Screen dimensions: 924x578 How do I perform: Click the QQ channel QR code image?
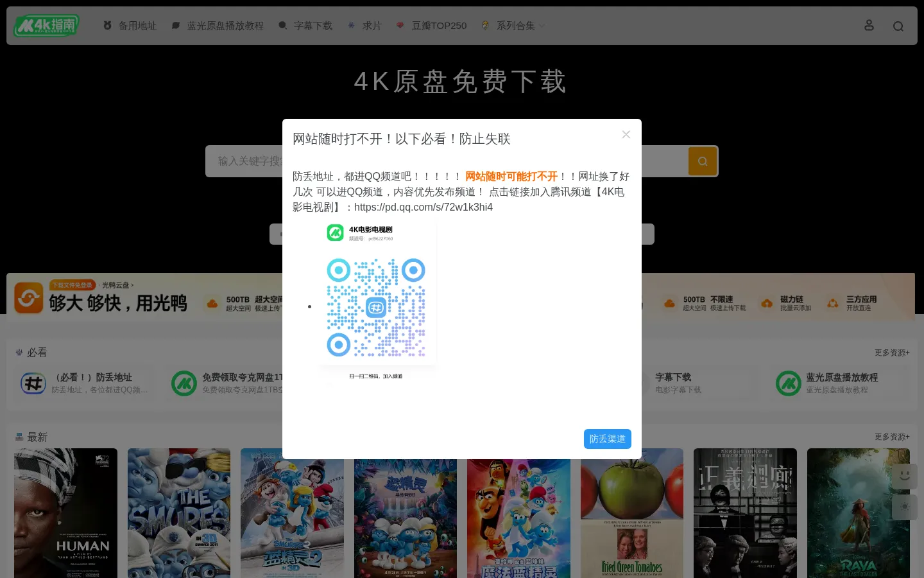[376, 308]
